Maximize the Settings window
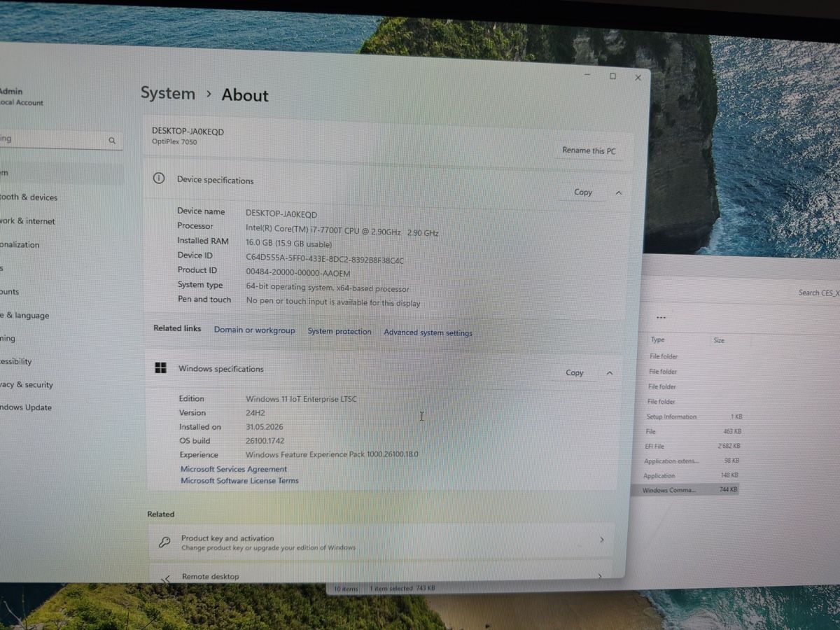The width and height of the screenshot is (840, 630). (x=612, y=76)
